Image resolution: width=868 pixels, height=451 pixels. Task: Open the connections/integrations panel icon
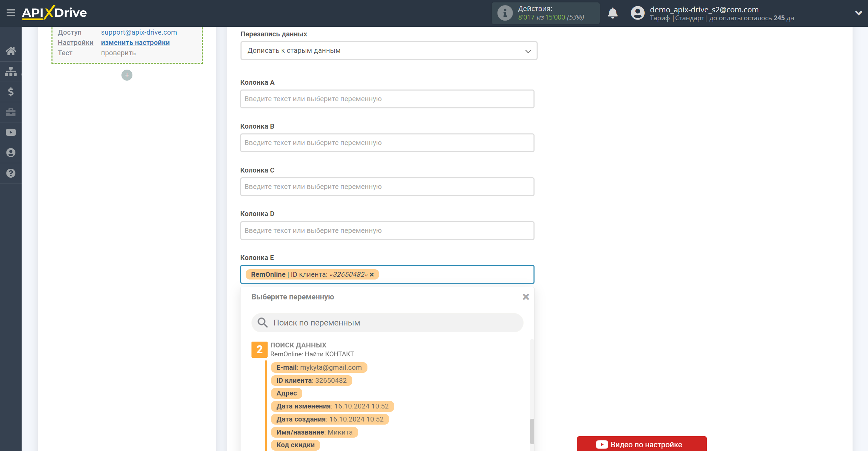[x=11, y=71]
